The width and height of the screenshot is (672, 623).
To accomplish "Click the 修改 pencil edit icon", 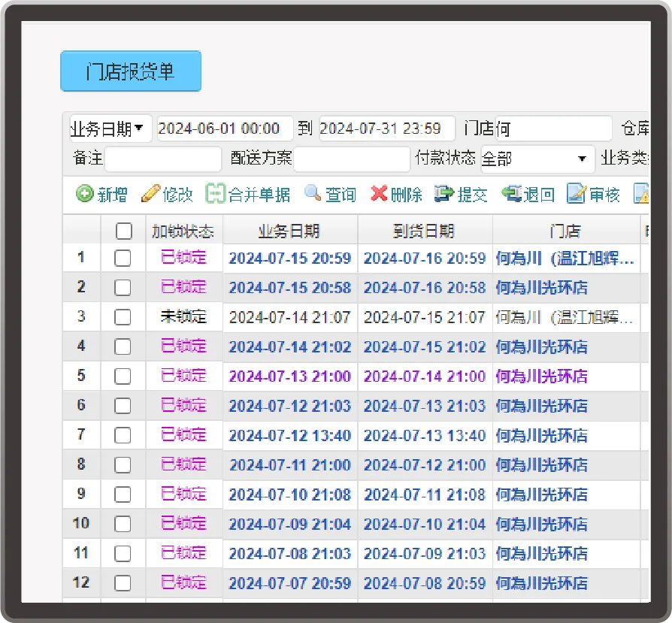I will point(150,194).
